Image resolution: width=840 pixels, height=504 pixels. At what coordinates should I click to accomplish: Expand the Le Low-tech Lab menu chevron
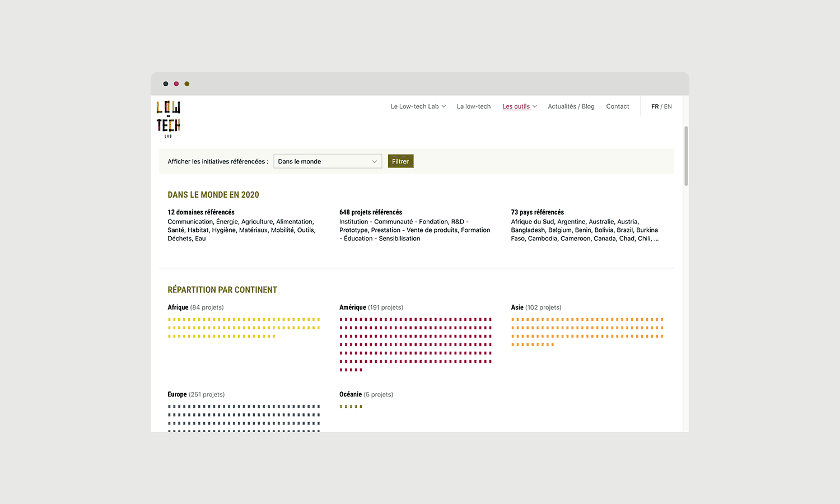tap(444, 106)
